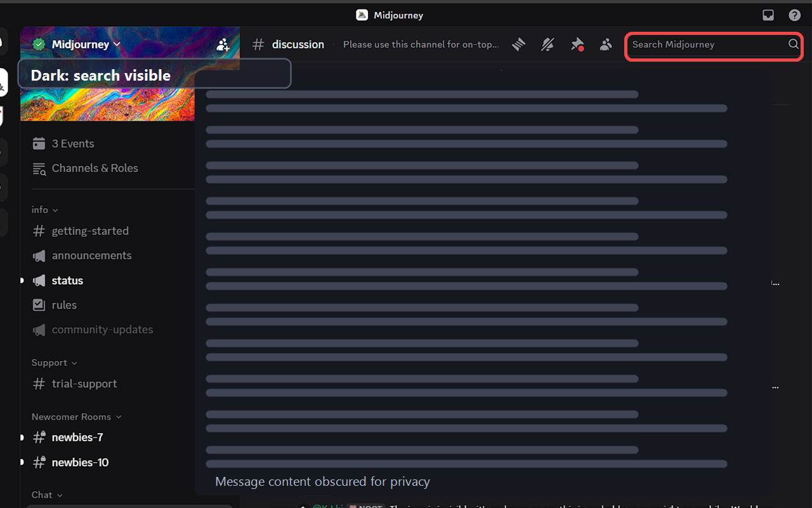Click the channel topic text

point(421,44)
